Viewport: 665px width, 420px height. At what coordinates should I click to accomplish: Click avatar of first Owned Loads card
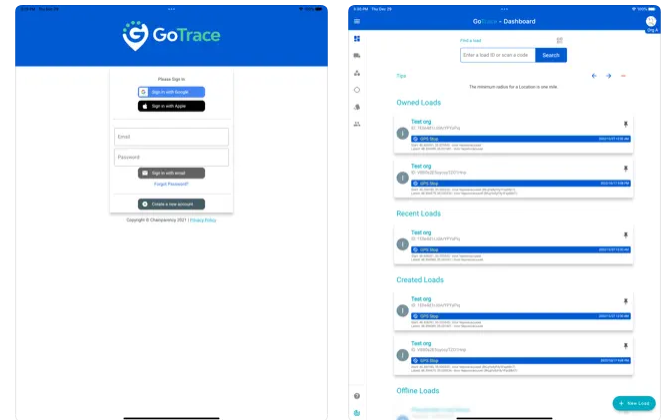(402, 134)
